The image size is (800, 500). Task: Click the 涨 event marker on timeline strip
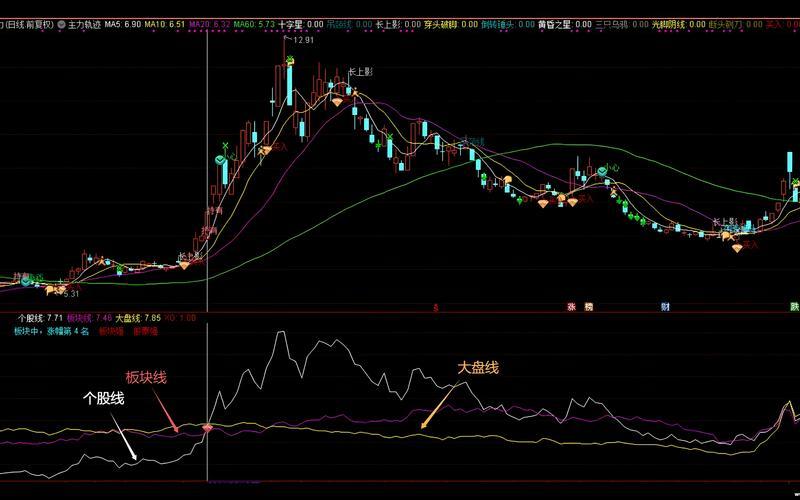pyautogui.click(x=572, y=307)
